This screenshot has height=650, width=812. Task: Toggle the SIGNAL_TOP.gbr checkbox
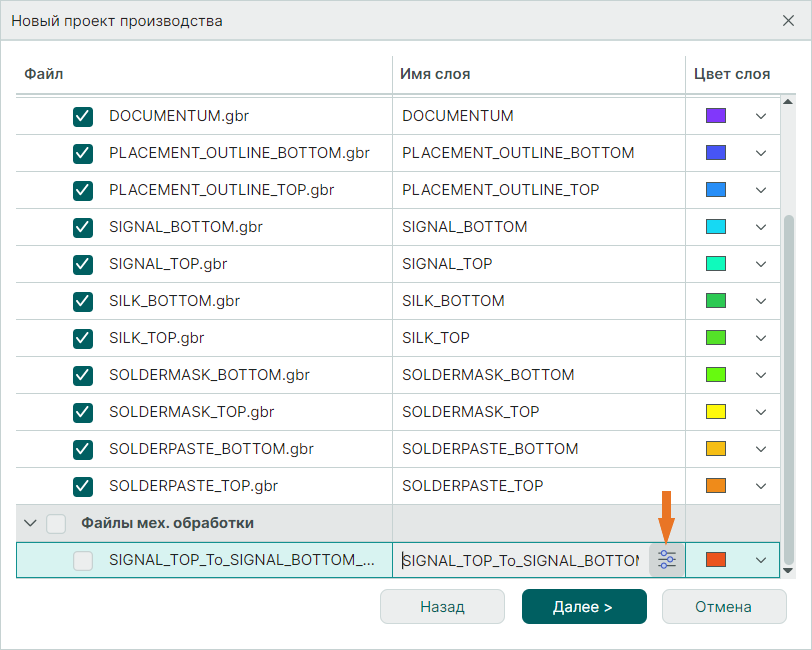click(x=83, y=264)
